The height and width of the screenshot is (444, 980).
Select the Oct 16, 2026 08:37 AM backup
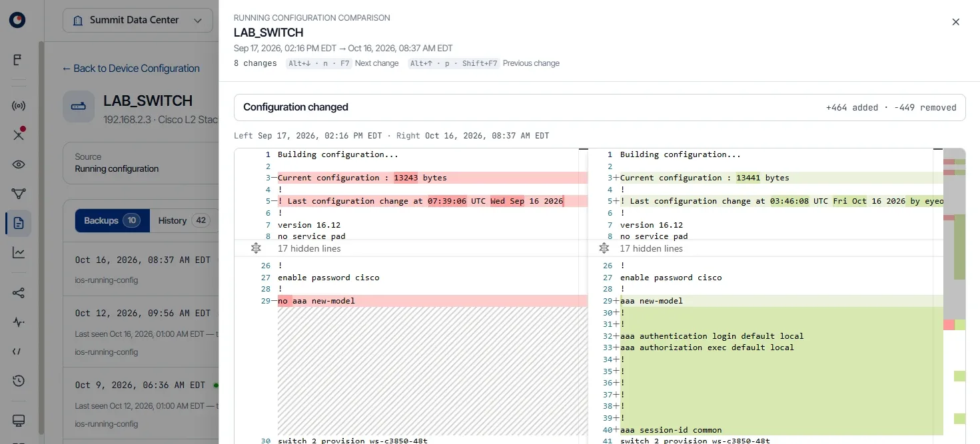[141, 270]
